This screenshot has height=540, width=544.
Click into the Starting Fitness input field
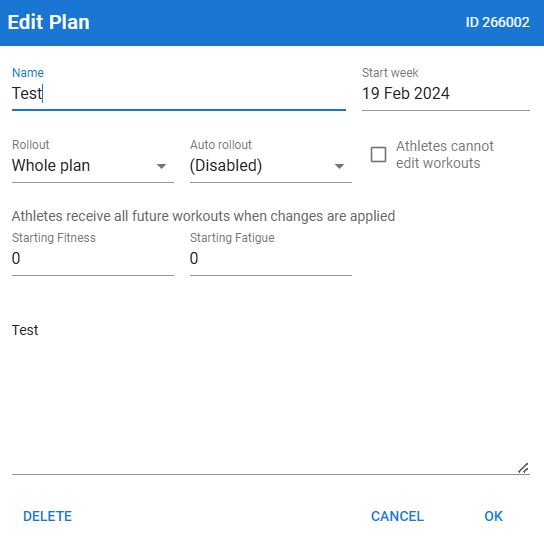coord(93,259)
